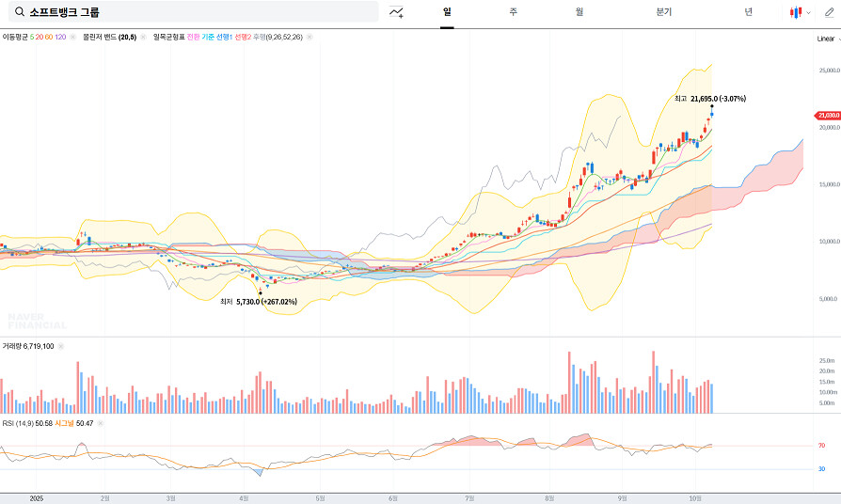This screenshot has width=841, height=504.
Task: Click the red 21,030.0 current price tag
Action: (x=829, y=115)
